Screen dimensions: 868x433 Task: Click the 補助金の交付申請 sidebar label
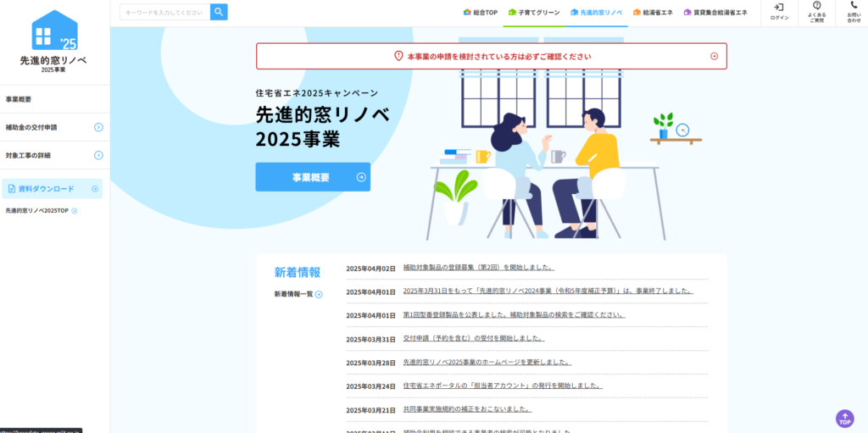pos(31,127)
